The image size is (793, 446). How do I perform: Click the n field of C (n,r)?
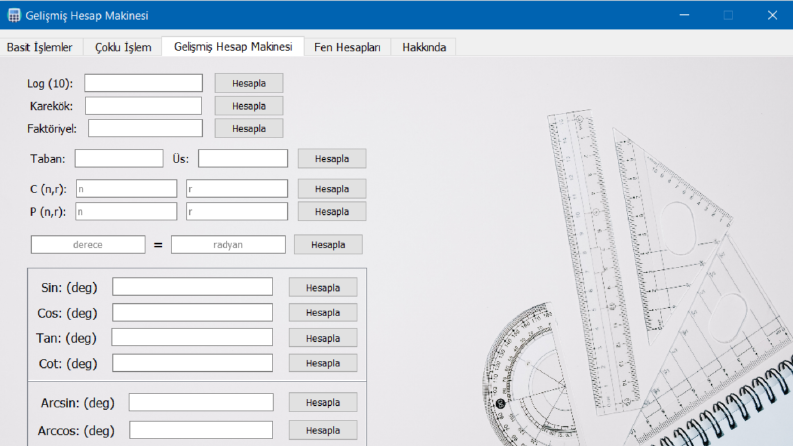126,189
